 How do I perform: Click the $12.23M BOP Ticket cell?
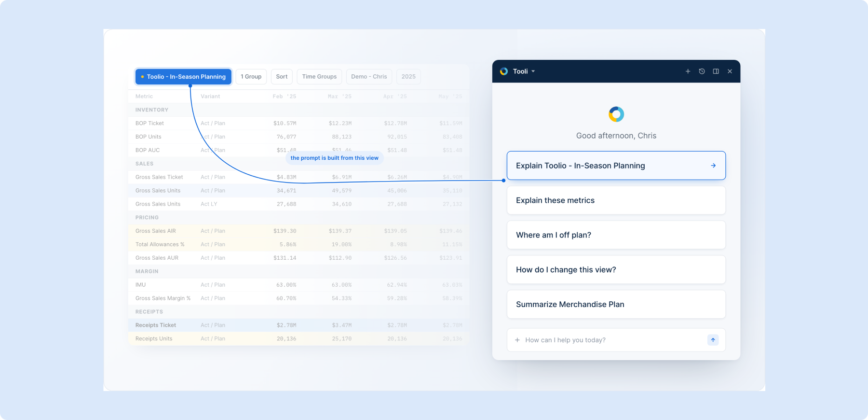340,124
